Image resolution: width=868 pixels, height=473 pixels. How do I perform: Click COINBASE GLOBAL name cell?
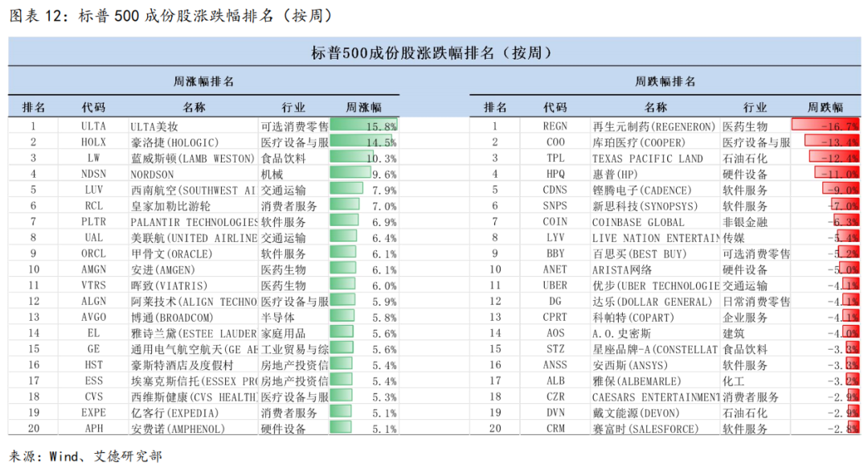click(x=637, y=222)
